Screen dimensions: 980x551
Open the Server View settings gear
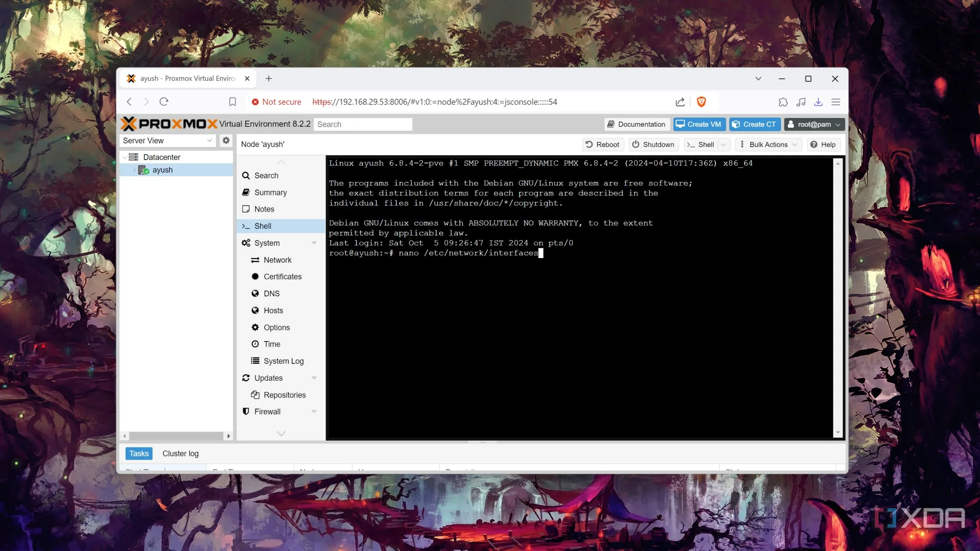(x=226, y=140)
